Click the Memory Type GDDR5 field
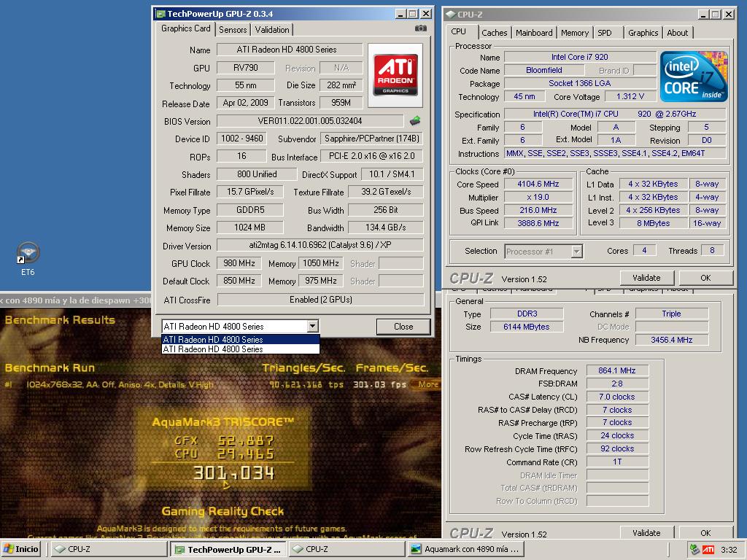The image size is (747, 560). pyautogui.click(x=250, y=210)
